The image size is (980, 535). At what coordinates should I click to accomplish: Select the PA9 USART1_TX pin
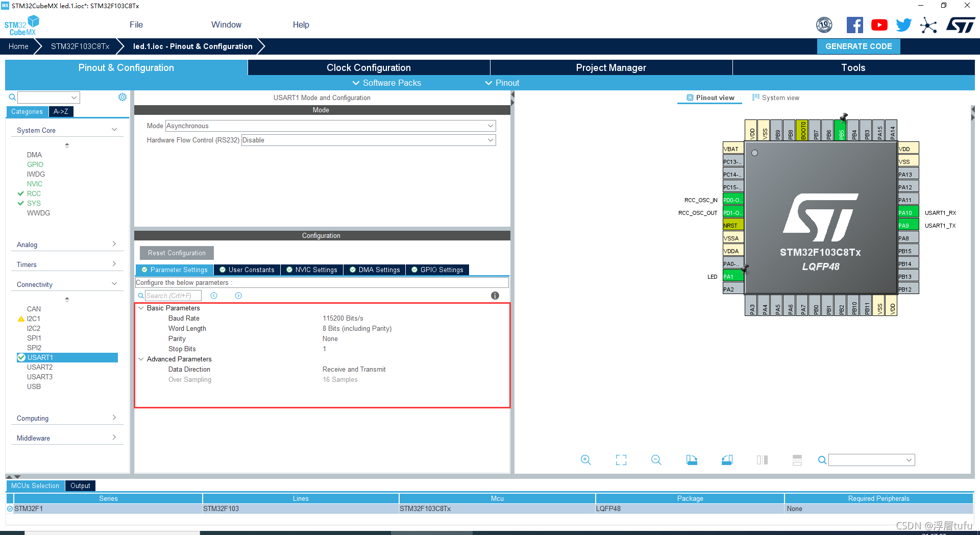909,225
